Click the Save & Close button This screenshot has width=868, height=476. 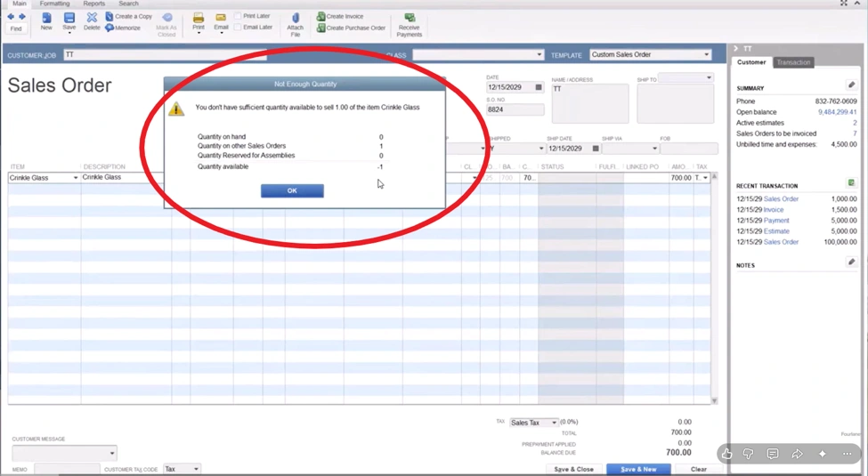tap(573, 469)
